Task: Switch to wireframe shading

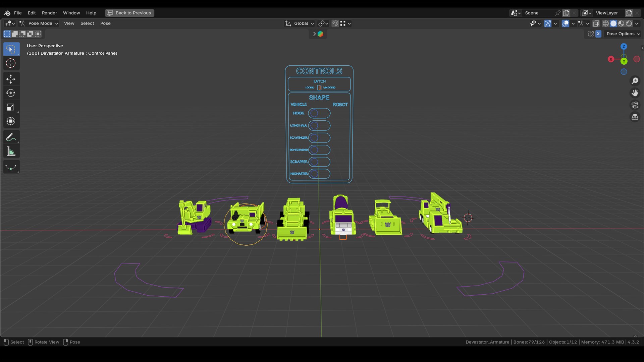Action: coord(606,23)
